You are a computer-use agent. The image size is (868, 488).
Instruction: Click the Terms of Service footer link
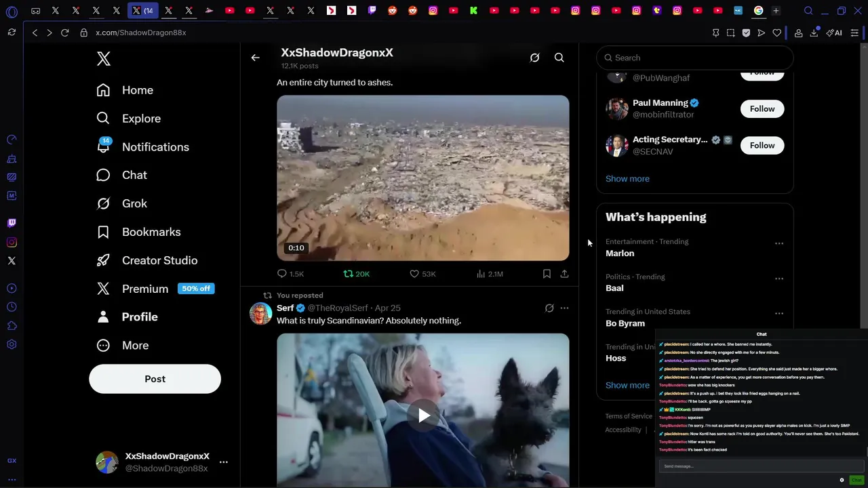point(629,416)
